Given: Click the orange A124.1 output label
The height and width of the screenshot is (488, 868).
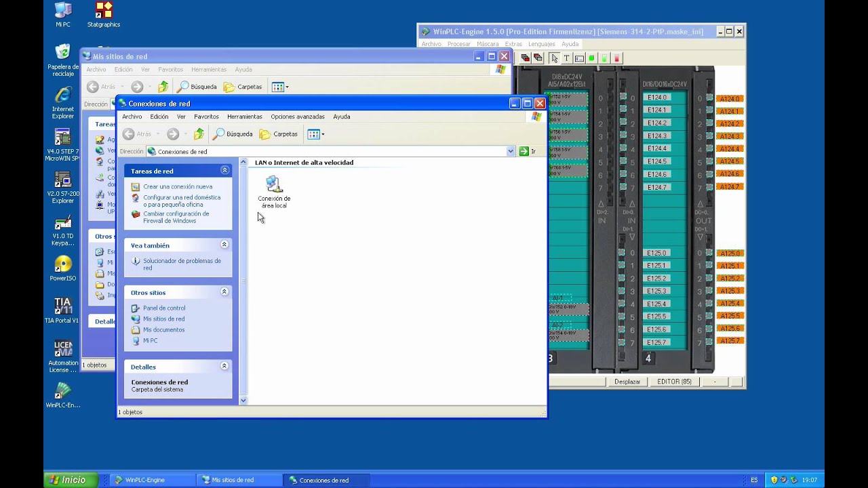Looking at the screenshot, I should tap(730, 111).
